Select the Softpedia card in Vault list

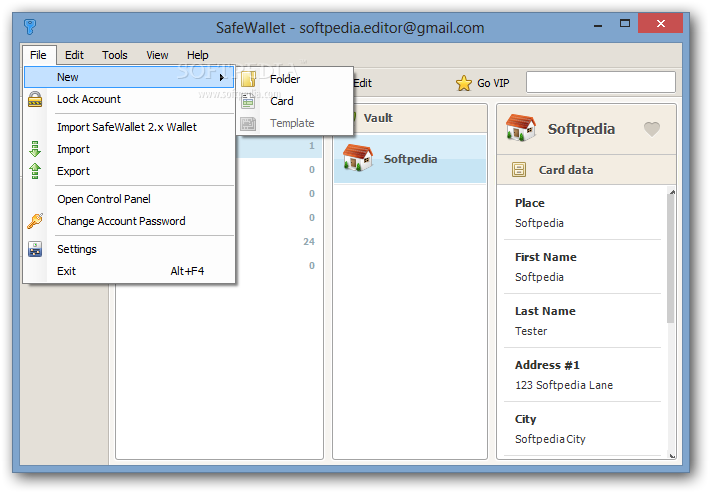pos(410,158)
